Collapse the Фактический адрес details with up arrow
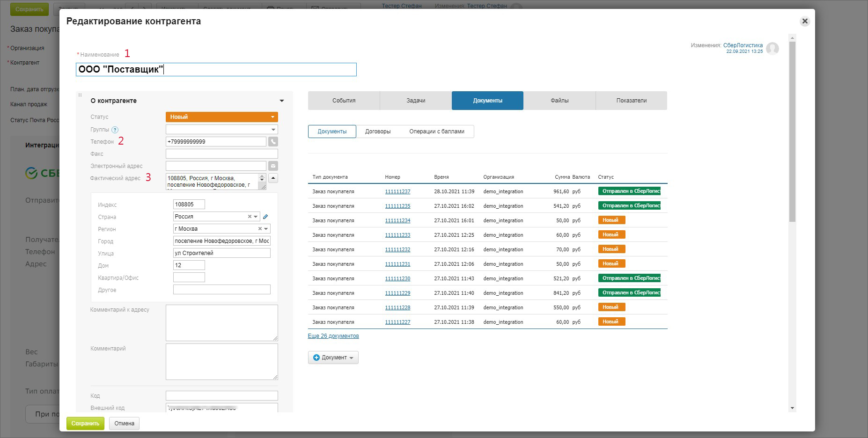868x438 pixels. pos(273,178)
